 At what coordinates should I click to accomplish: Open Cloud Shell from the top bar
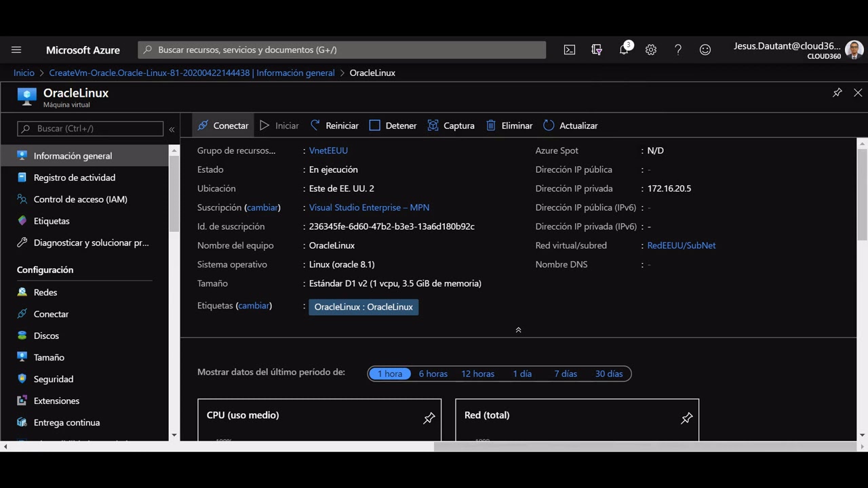pyautogui.click(x=570, y=49)
